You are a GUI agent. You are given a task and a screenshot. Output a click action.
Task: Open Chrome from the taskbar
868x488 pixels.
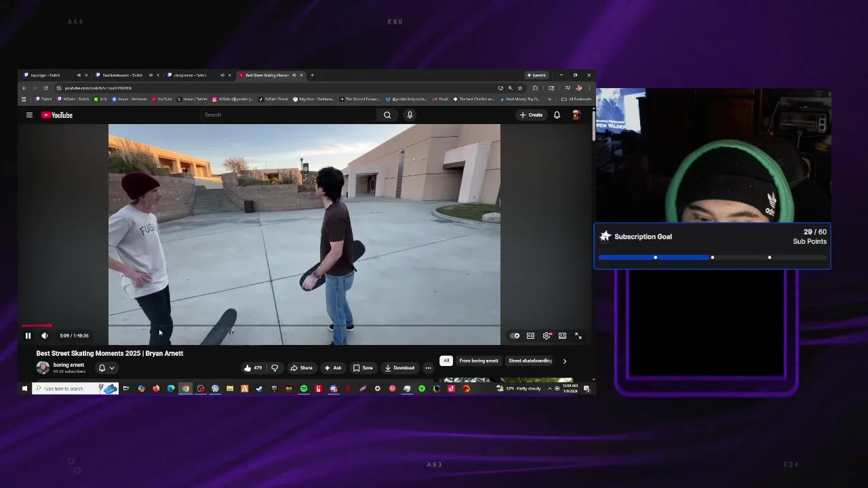[185, 388]
